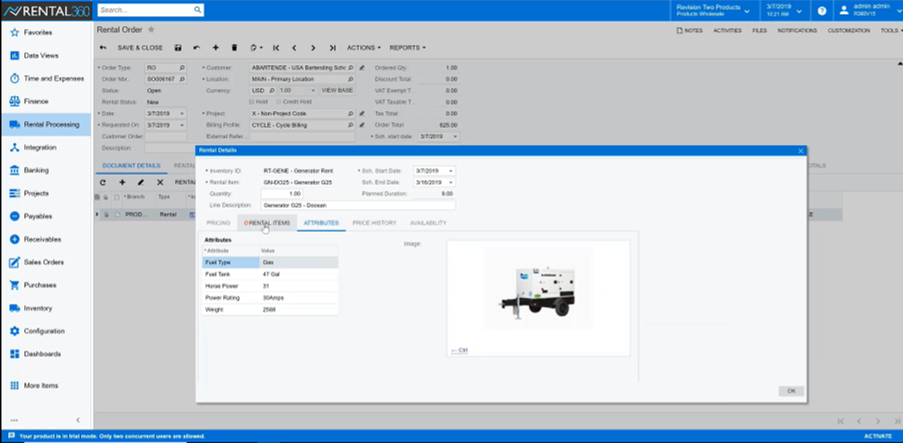903x443 pixels.
Task: Open the help question mark icon
Action: [x=822, y=11]
